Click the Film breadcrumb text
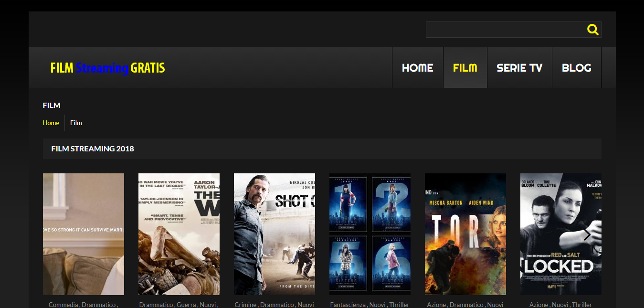 tap(76, 123)
